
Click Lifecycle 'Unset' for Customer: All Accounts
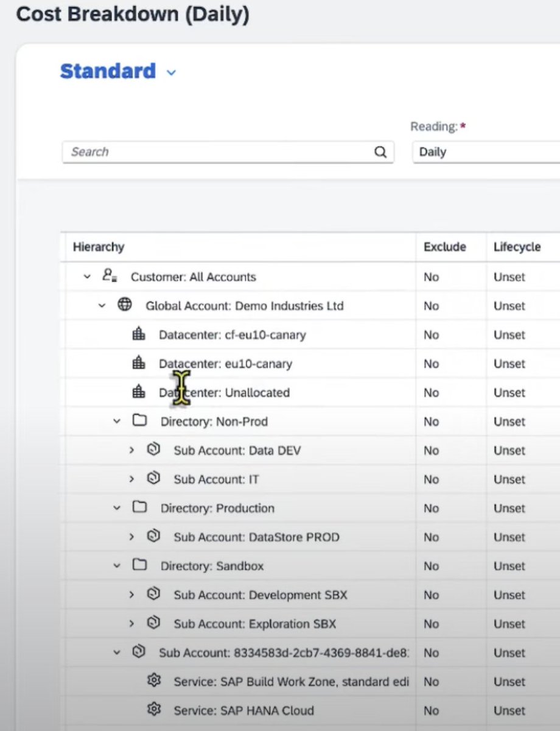tap(509, 277)
